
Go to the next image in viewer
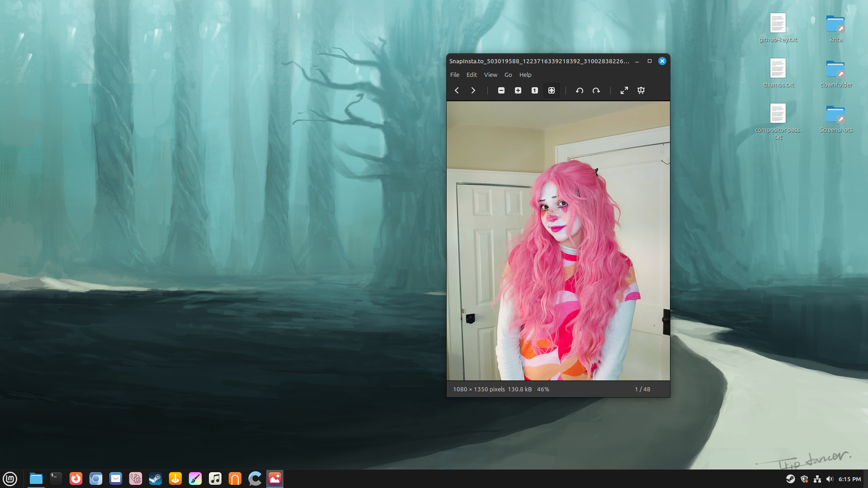pos(473,90)
